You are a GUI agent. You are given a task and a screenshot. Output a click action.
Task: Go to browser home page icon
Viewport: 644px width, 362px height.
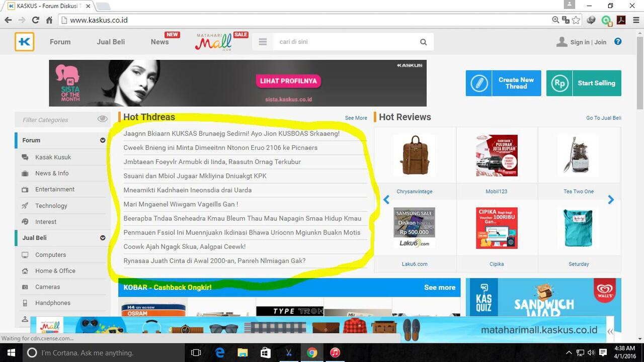(x=49, y=20)
